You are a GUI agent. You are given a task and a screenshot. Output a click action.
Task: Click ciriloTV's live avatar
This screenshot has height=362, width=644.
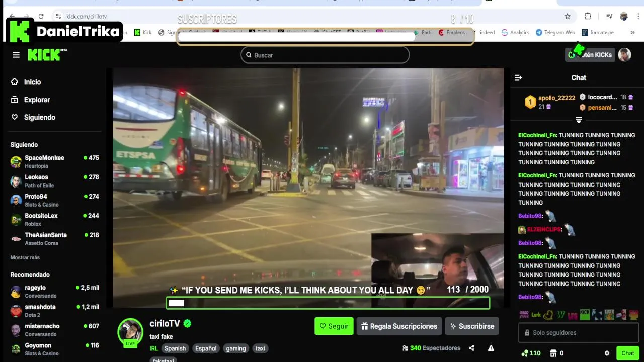click(x=130, y=331)
